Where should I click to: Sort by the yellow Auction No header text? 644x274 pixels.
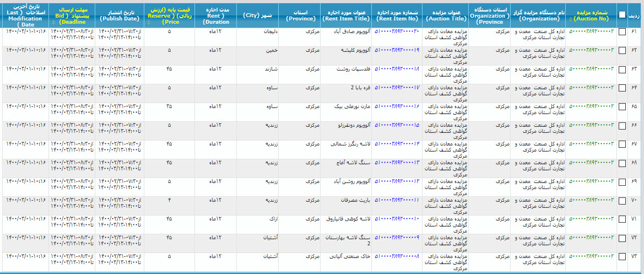click(x=592, y=15)
